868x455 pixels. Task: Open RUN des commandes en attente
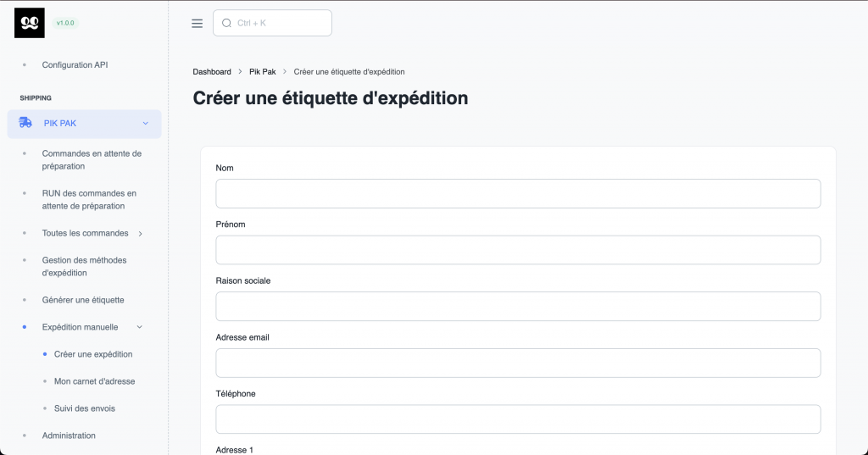pos(89,199)
